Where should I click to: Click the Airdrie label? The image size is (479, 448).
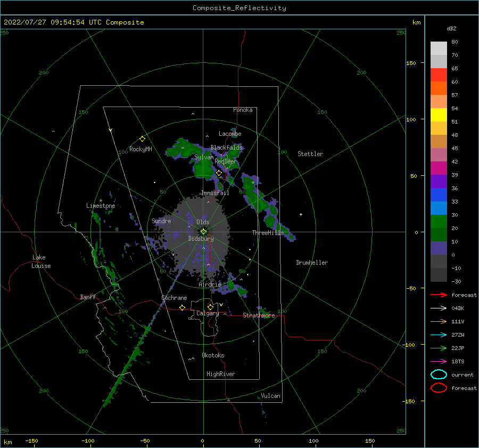point(210,284)
